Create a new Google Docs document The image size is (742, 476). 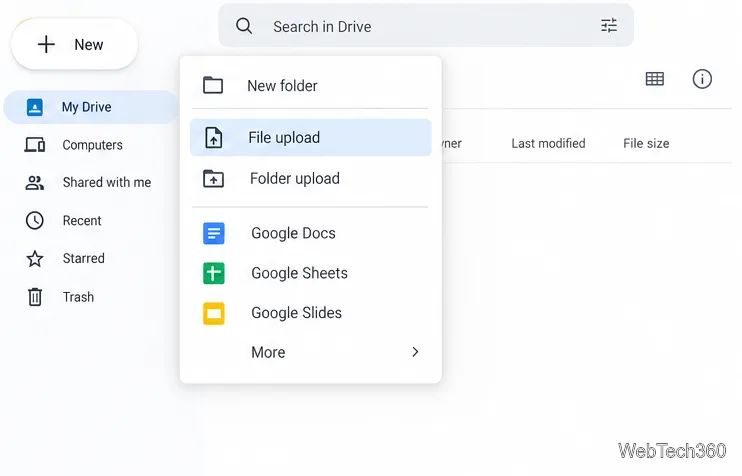(310, 233)
